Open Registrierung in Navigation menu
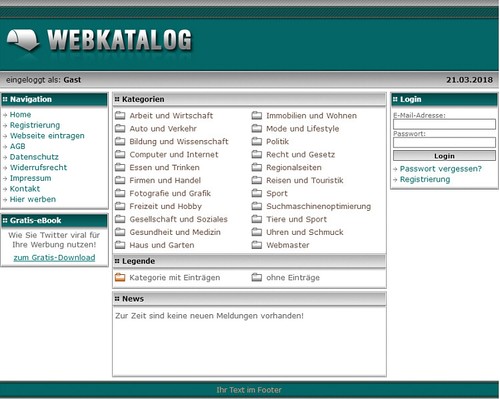500x399 pixels. (x=35, y=125)
